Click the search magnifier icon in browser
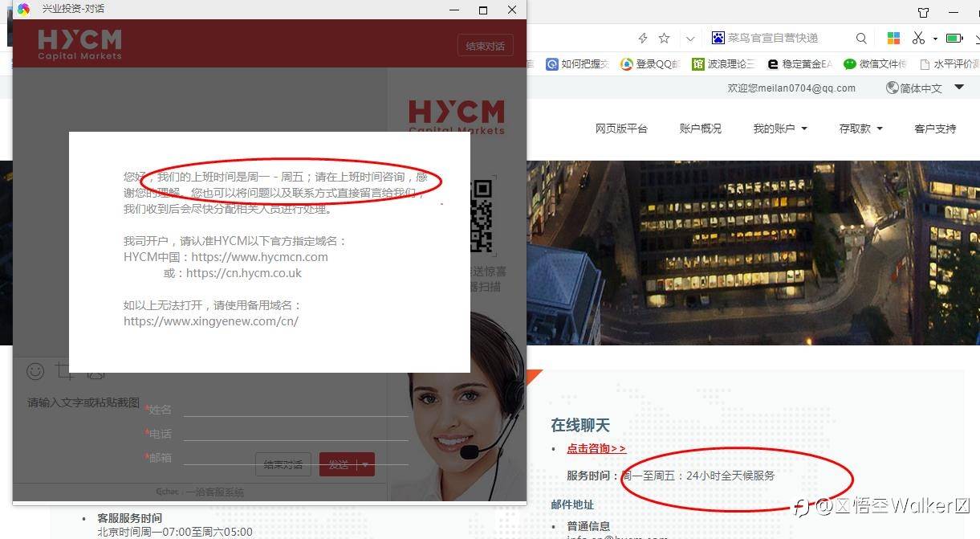 (x=861, y=38)
